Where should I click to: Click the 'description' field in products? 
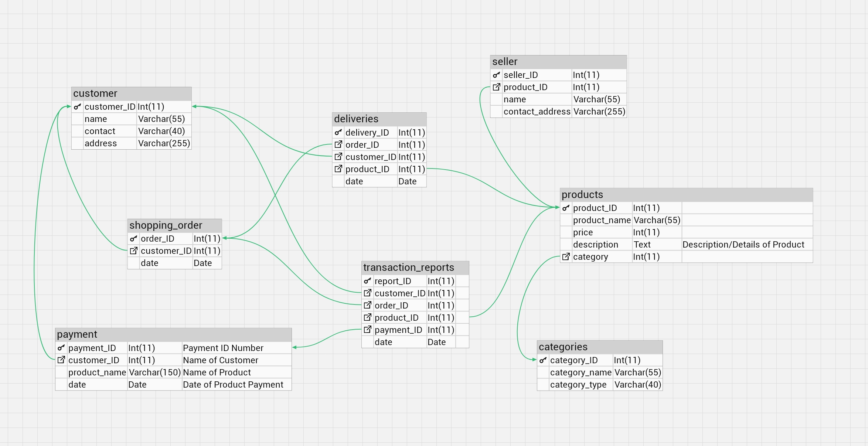[596, 245]
